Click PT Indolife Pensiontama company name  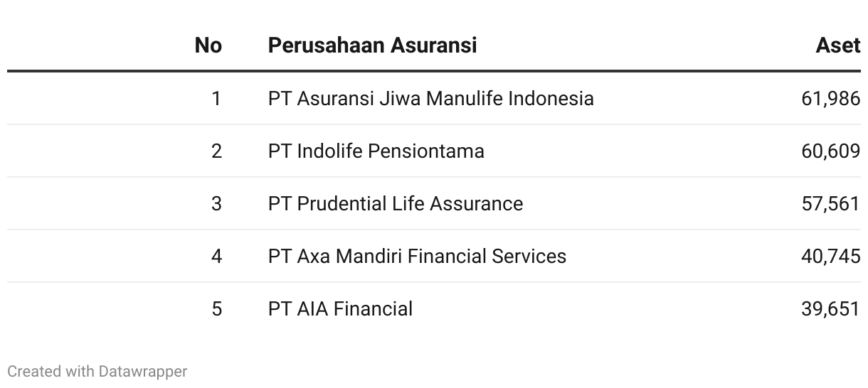(376, 151)
